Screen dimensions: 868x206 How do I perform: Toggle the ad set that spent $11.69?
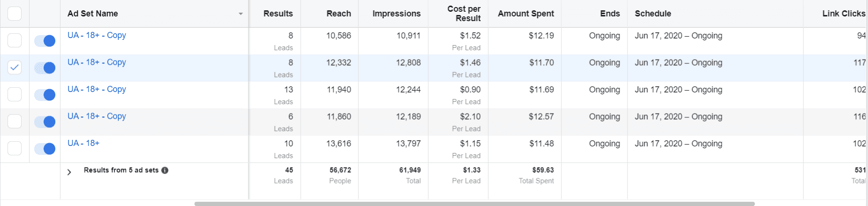click(x=45, y=95)
